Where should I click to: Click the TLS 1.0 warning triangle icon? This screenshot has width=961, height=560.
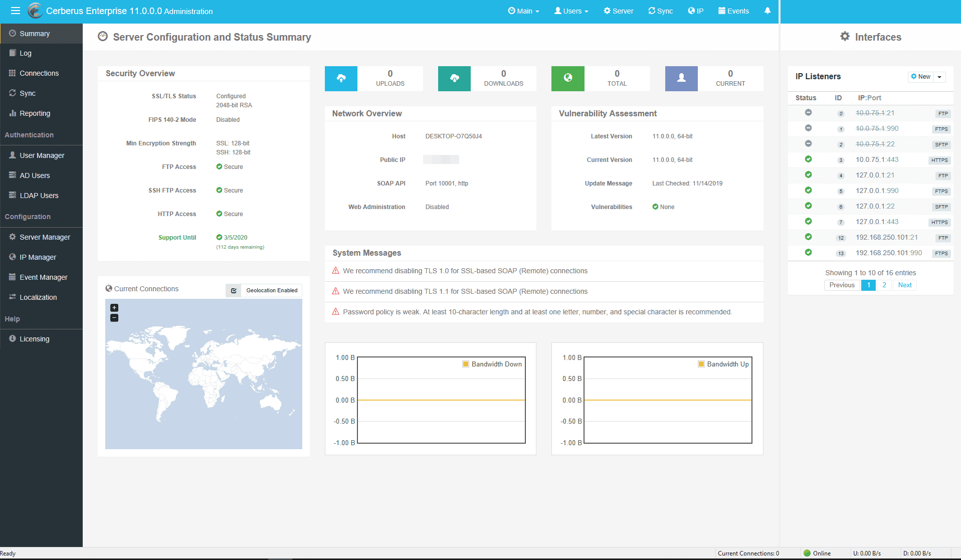pos(336,271)
